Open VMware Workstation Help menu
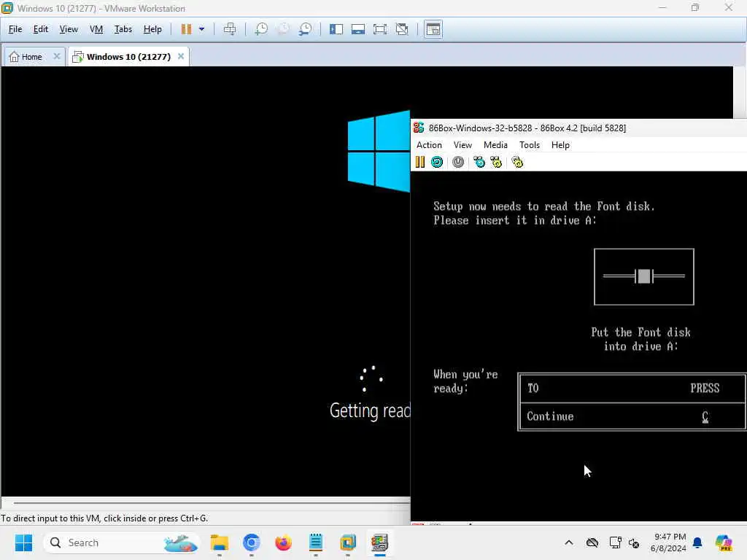Image resolution: width=747 pixels, height=560 pixels. pyautogui.click(x=152, y=29)
